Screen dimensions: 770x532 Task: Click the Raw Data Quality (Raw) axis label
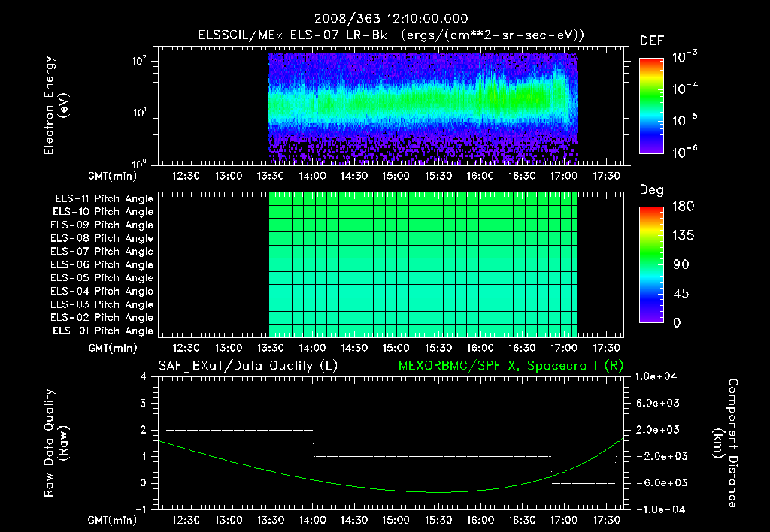click(56, 443)
